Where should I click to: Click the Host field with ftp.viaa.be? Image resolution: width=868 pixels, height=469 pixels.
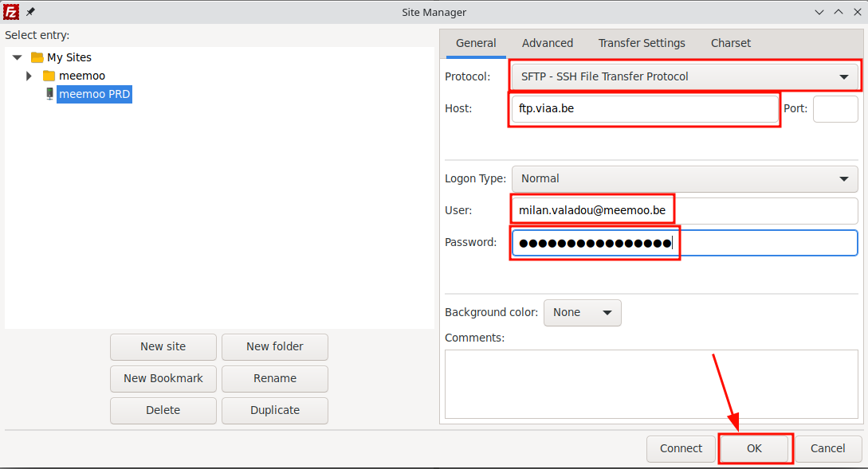(645, 108)
